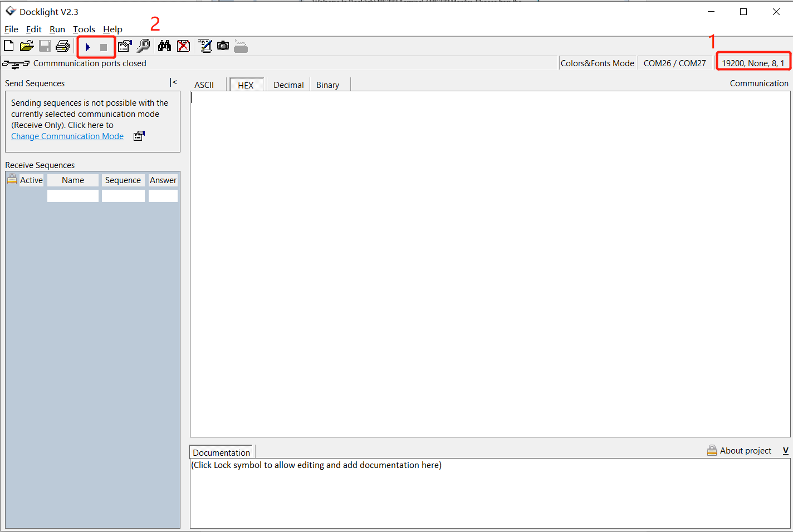
Task: Open the Help menu
Action: (112, 29)
